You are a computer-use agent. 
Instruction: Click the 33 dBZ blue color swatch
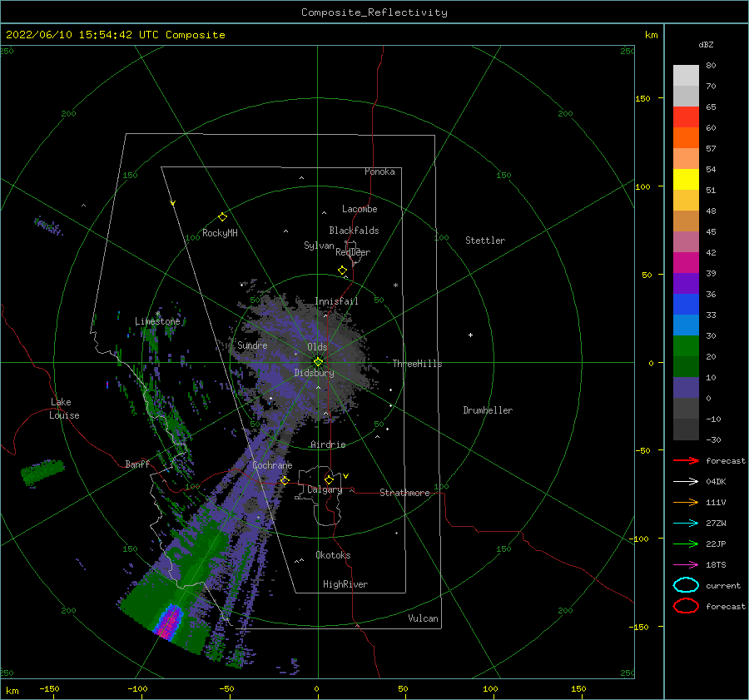coord(686,325)
